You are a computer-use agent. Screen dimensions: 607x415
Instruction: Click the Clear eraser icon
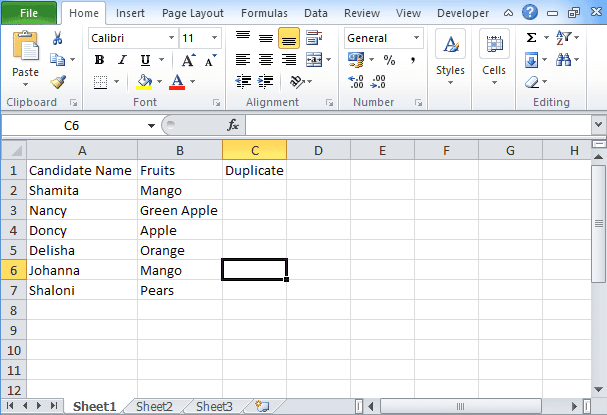point(532,82)
